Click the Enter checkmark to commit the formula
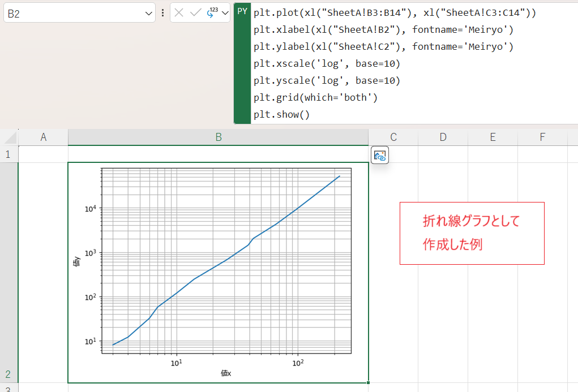 [x=195, y=12]
